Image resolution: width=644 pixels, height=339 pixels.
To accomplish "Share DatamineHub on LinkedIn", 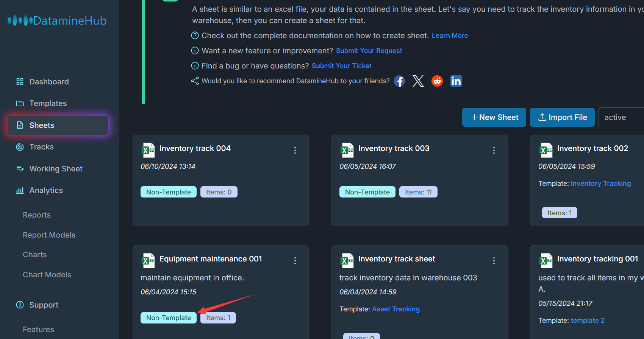I will click(x=456, y=81).
